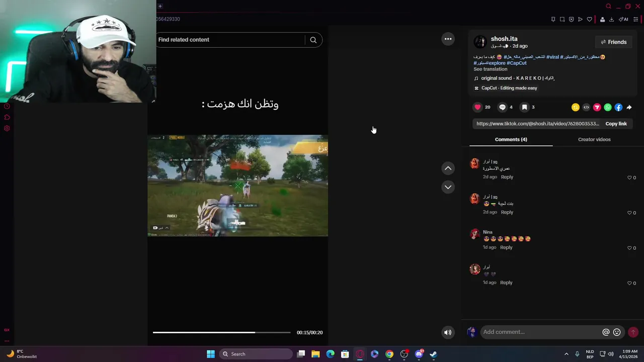Like Nina's comment heart

click(x=629, y=248)
